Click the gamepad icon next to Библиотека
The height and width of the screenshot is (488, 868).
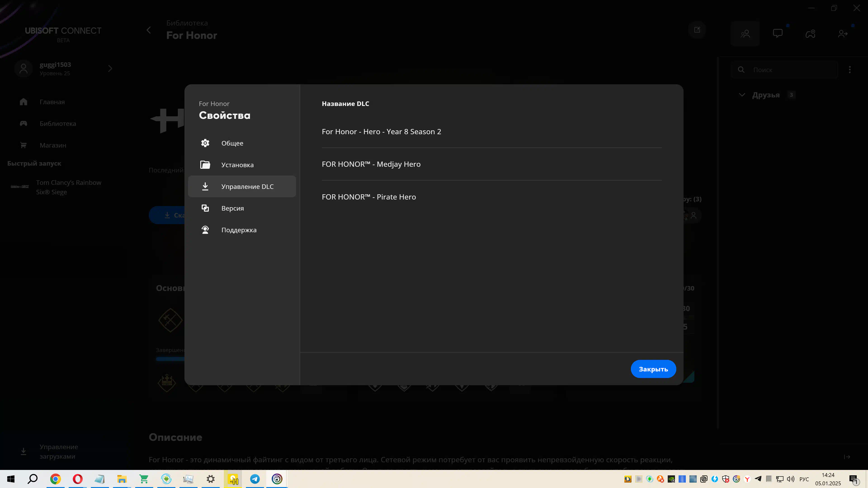(x=23, y=124)
